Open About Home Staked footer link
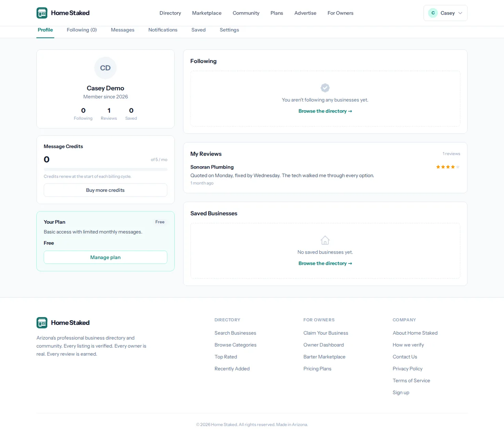The image size is (504, 447). click(x=415, y=333)
